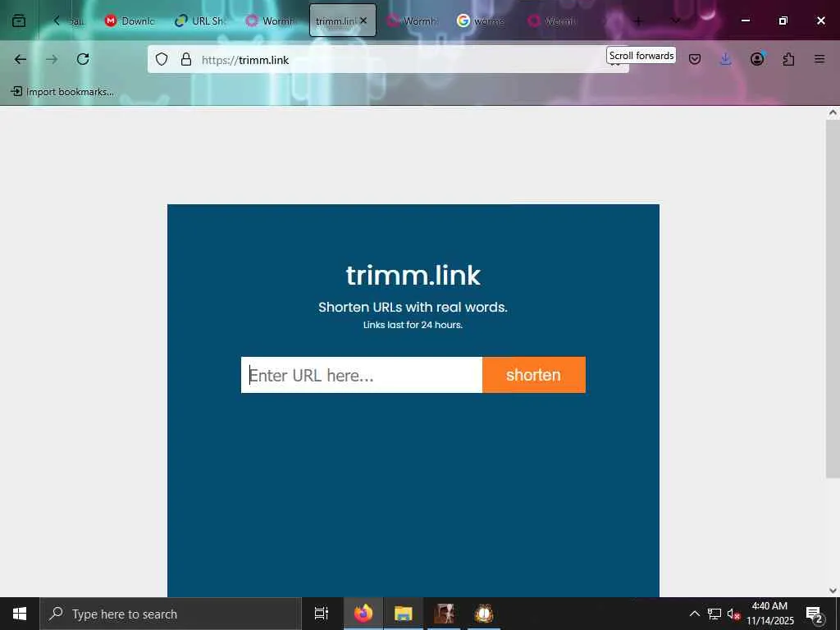
Task: Click the orange shorten button
Action: pyautogui.click(x=533, y=375)
